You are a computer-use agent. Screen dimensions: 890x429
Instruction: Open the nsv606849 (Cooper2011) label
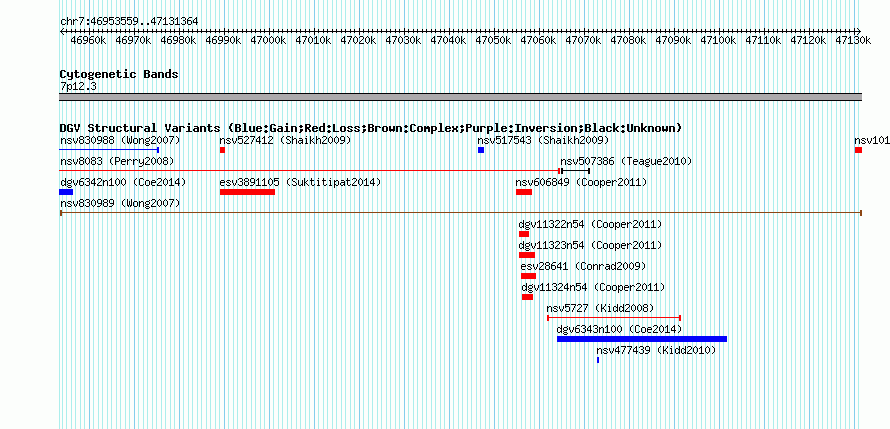[x=581, y=182]
